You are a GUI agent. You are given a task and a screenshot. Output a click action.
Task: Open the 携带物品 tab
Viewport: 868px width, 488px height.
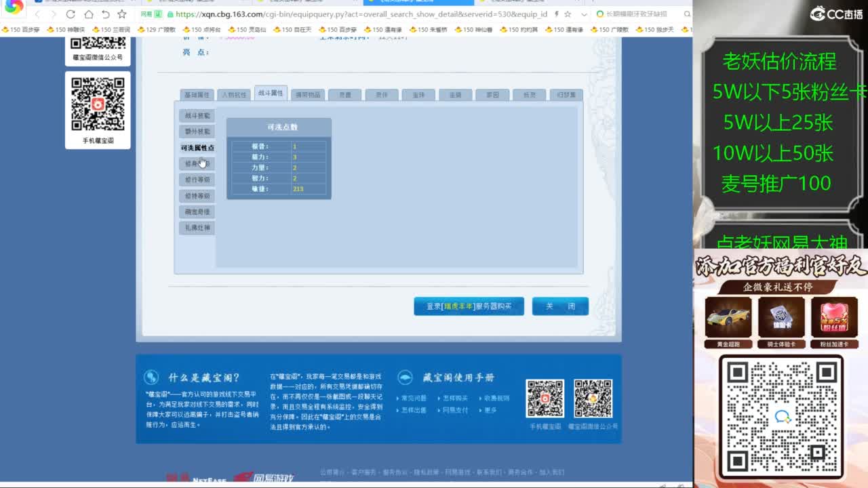(x=308, y=95)
